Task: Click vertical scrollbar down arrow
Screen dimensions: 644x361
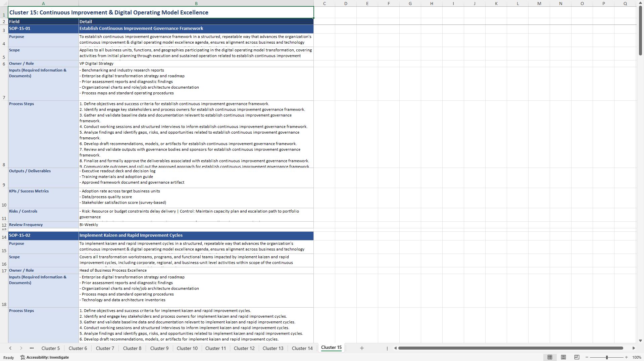Action: 640,341
